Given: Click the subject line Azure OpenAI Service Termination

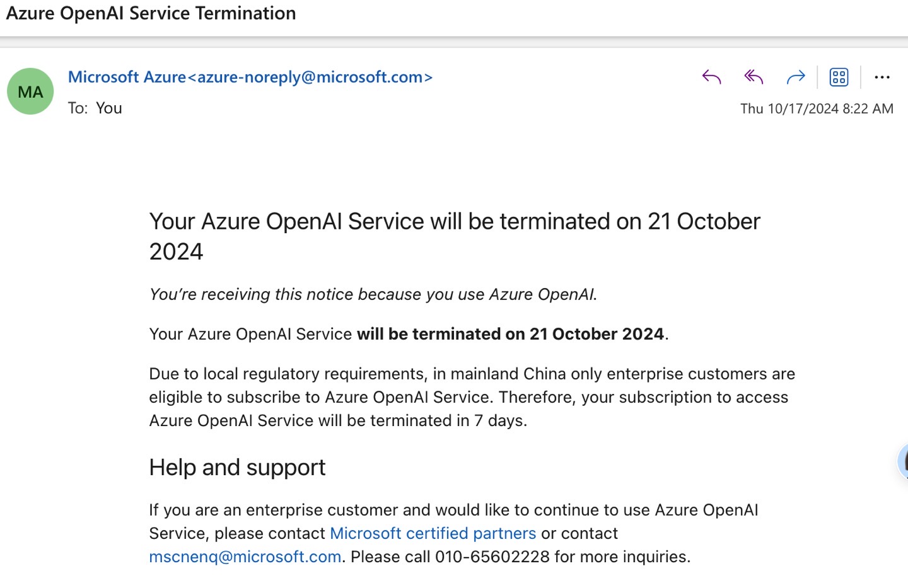Looking at the screenshot, I should pos(151,13).
